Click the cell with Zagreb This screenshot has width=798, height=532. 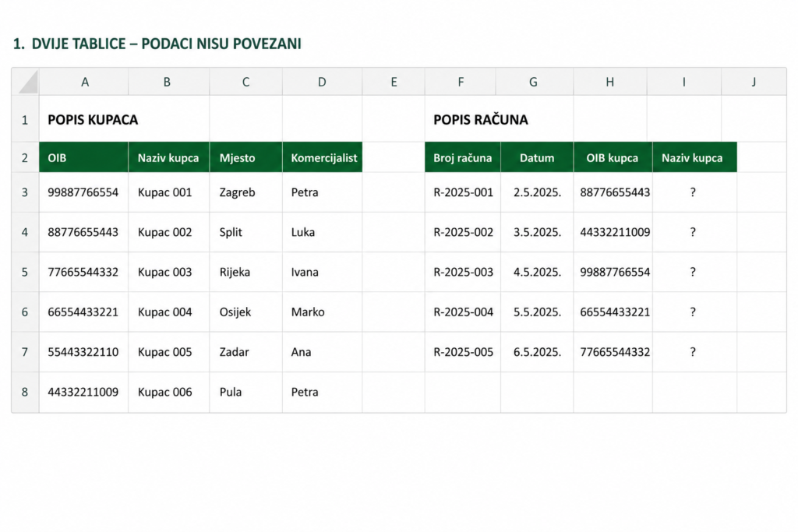(245, 192)
